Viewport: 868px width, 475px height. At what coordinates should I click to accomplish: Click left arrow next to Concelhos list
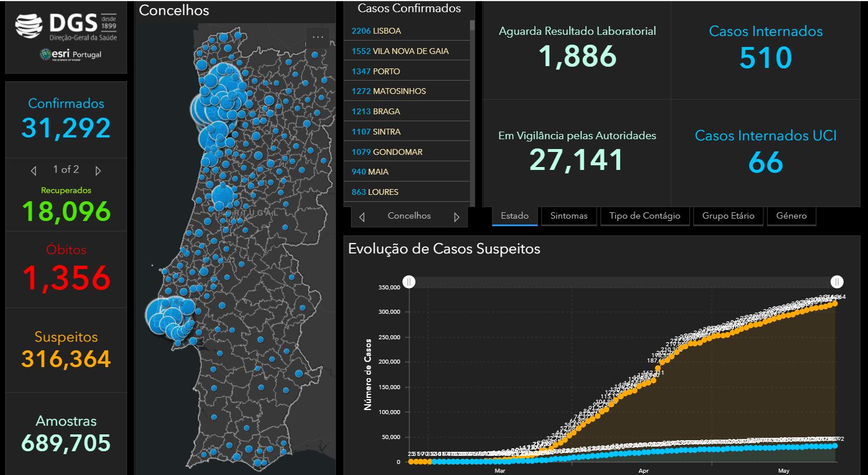[x=362, y=217]
